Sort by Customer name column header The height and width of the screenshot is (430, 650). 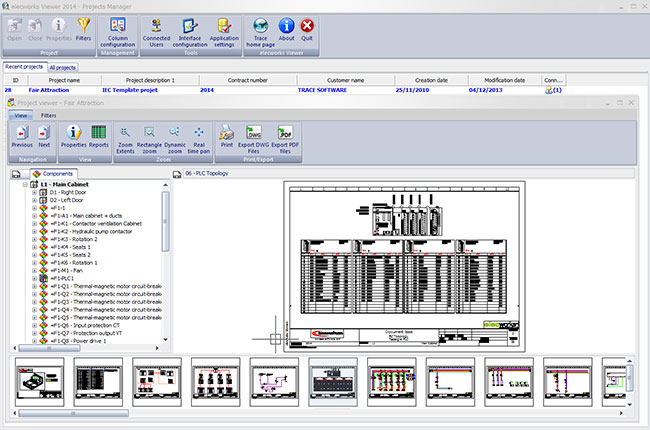point(345,80)
